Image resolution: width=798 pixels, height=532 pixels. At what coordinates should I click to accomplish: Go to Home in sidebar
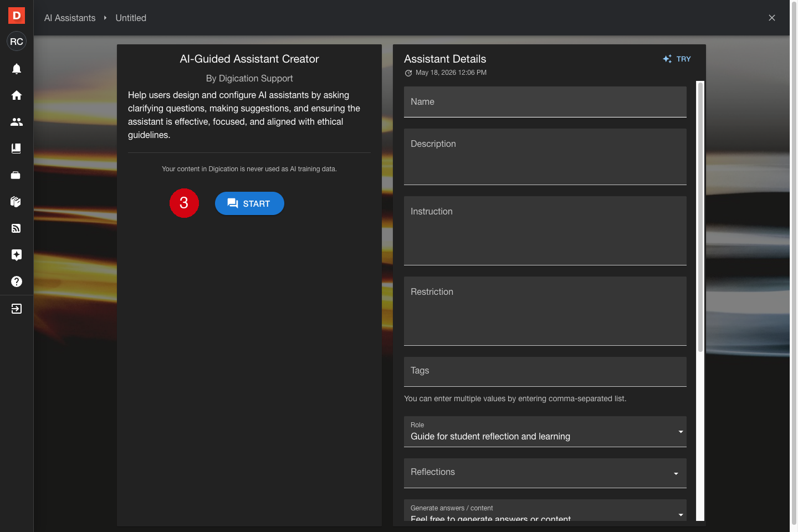(x=17, y=95)
